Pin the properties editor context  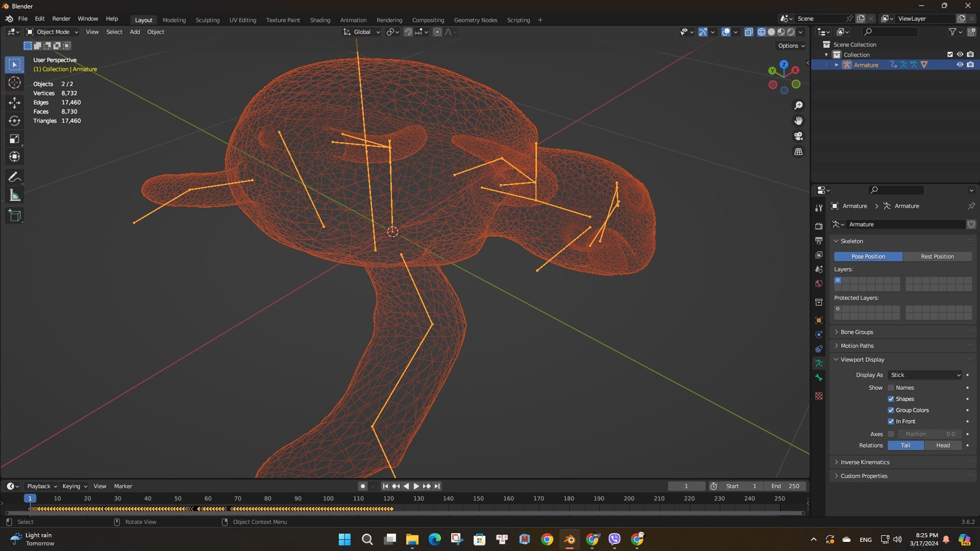click(x=971, y=206)
